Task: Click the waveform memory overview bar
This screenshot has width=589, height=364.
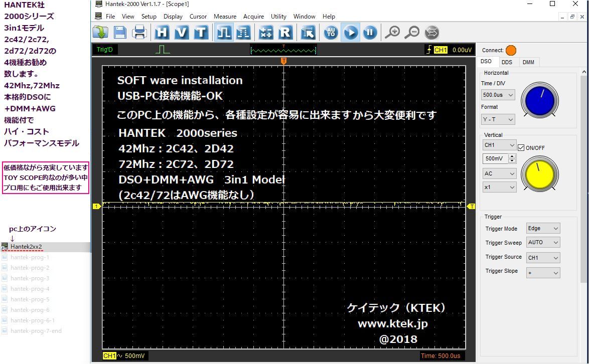Action: point(283,50)
